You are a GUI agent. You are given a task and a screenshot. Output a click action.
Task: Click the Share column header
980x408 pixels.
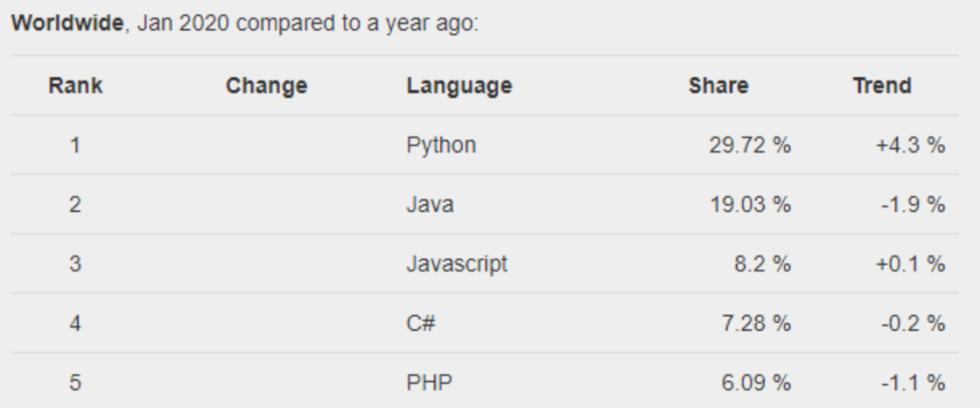[719, 86]
